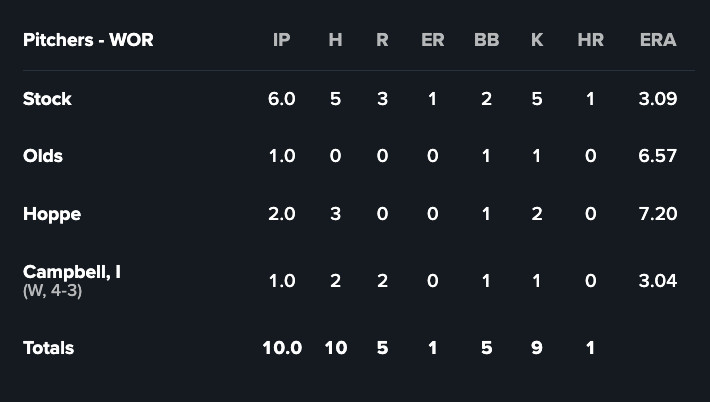Click the BB column header
The width and height of the screenshot is (710, 402).
pos(486,40)
